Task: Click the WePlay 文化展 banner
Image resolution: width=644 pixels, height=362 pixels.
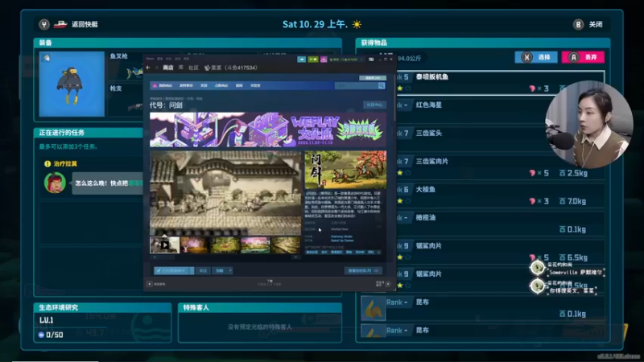Action: (x=268, y=130)
